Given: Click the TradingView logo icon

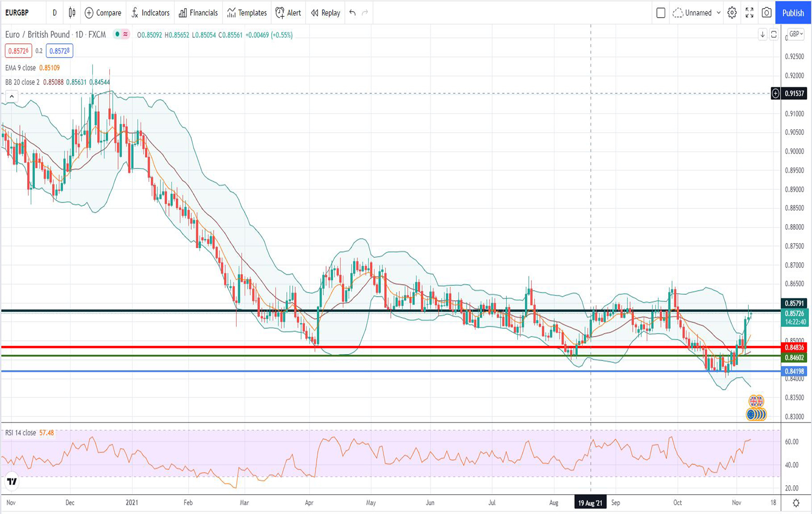Looking at the screenshot, I should click(x=11, y=481).
